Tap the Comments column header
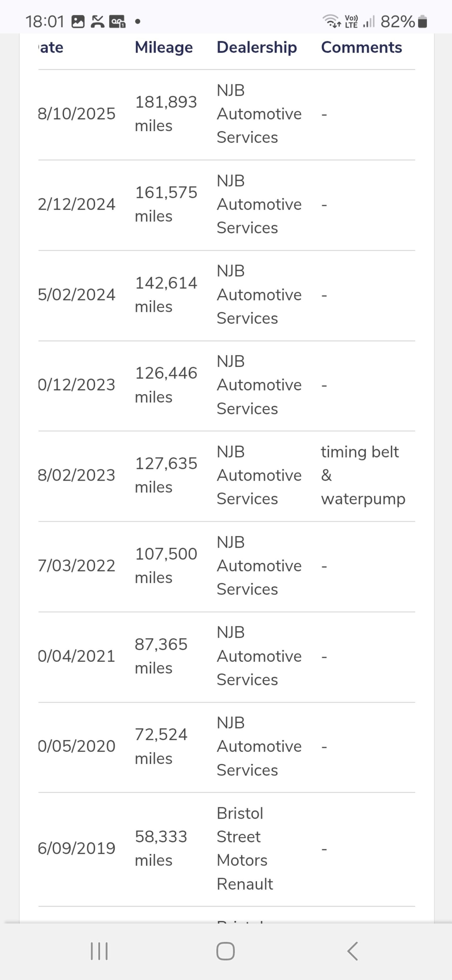 click(361, 48)
